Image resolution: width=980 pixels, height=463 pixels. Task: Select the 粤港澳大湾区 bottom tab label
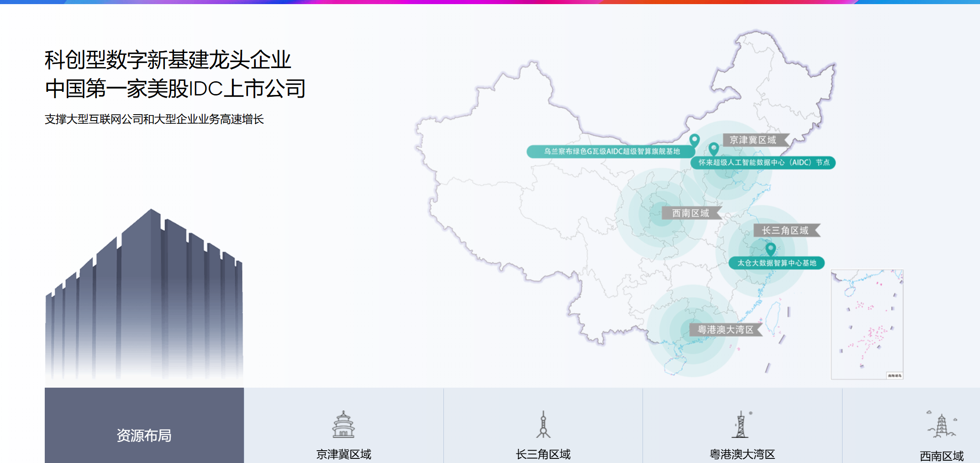[x=743, y=454]
